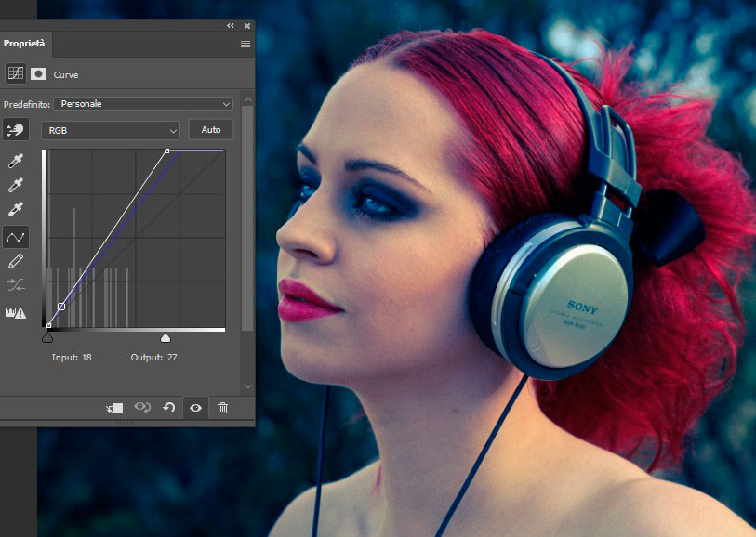The height and width of the screenshot is (537, 756).
Task: Select the white point eyedropper
Action: click(x=16, y=209)
